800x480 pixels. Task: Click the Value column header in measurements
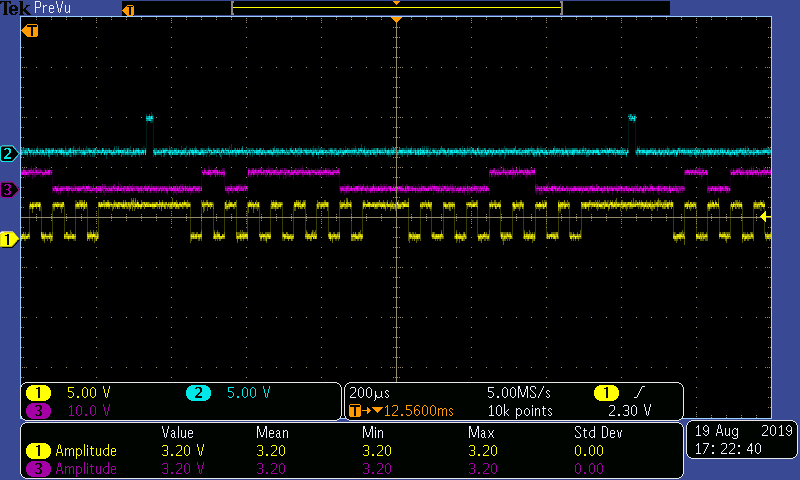point(178,433)
